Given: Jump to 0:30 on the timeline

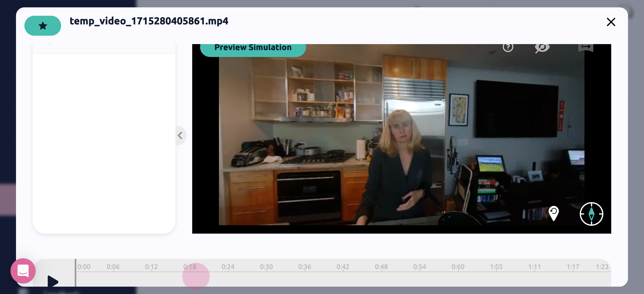Looking at the screenshot, I should coord(266,267).
